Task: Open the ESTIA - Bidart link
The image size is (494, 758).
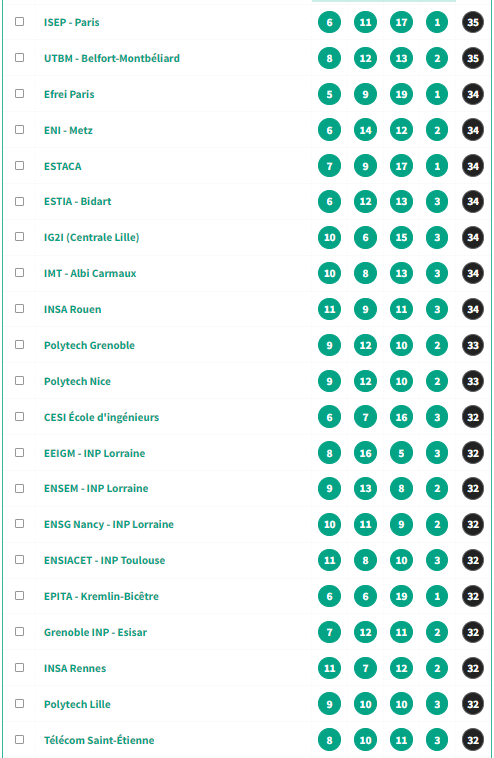Action: [77, 202]
